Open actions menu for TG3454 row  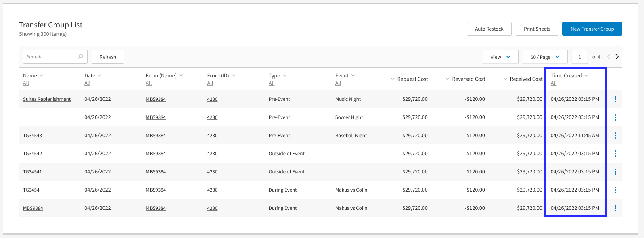[x=615, y=190]
